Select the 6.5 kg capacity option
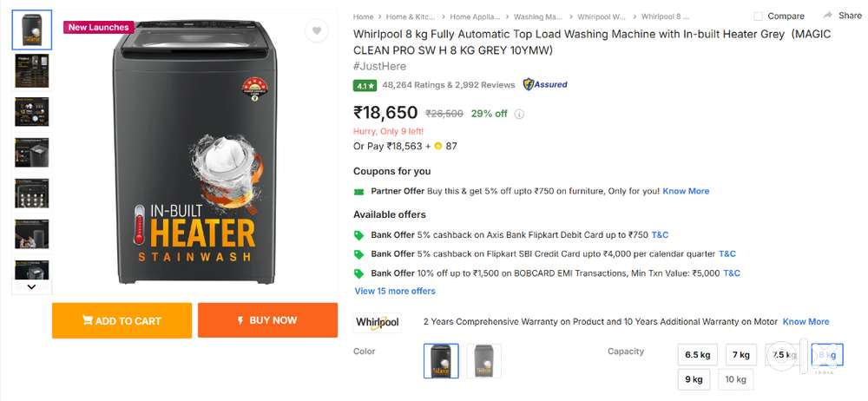 pos(698,355)
